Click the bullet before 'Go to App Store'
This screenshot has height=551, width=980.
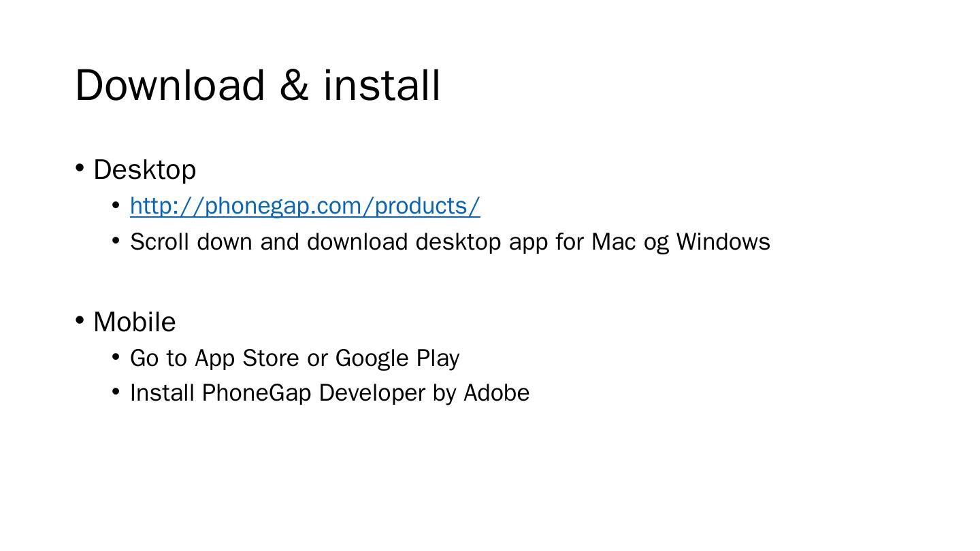coord(116,356)
